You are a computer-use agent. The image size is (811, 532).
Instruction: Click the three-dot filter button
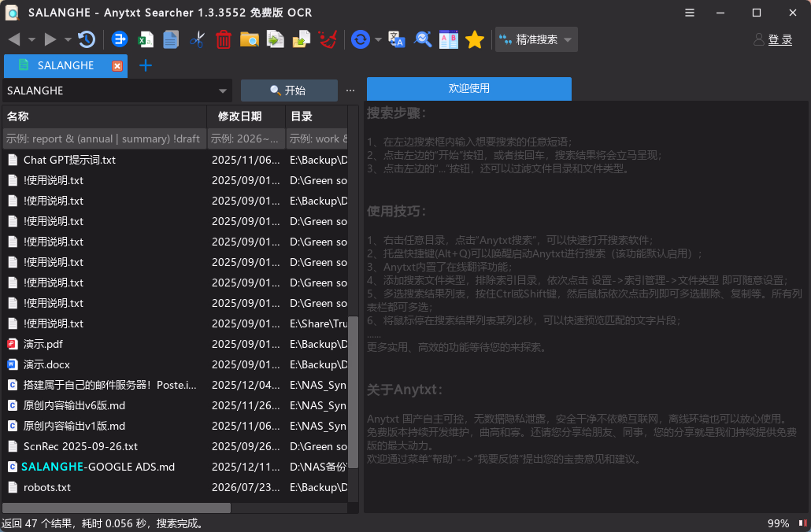350,91
